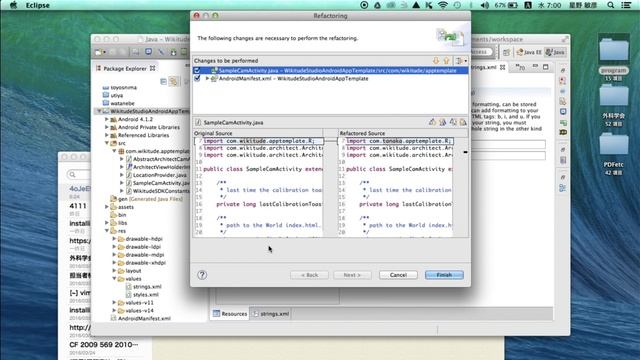The width and height of the screenshot is (640, 360).
Task: Maximize the editor area icon
Action: tap(546, 67)
